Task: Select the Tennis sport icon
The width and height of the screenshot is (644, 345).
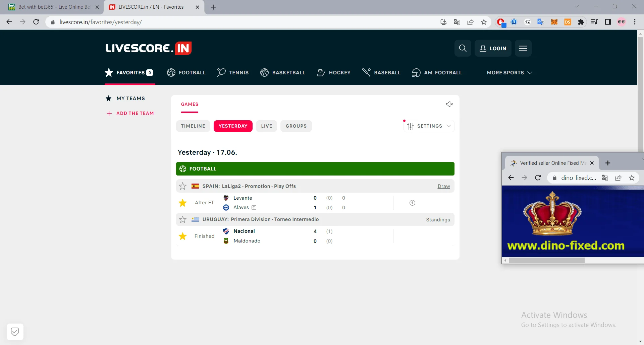Action: [x=221, y=72]
